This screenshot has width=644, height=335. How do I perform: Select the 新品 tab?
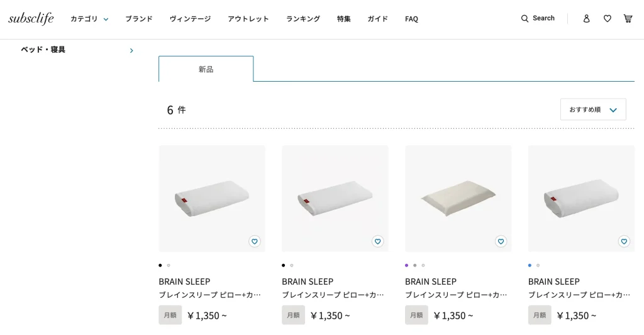point(206,69)
